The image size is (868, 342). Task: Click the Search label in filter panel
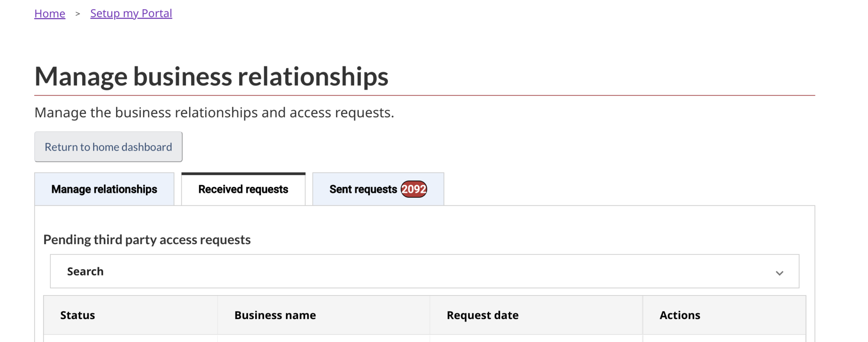[x=85, y=271]
